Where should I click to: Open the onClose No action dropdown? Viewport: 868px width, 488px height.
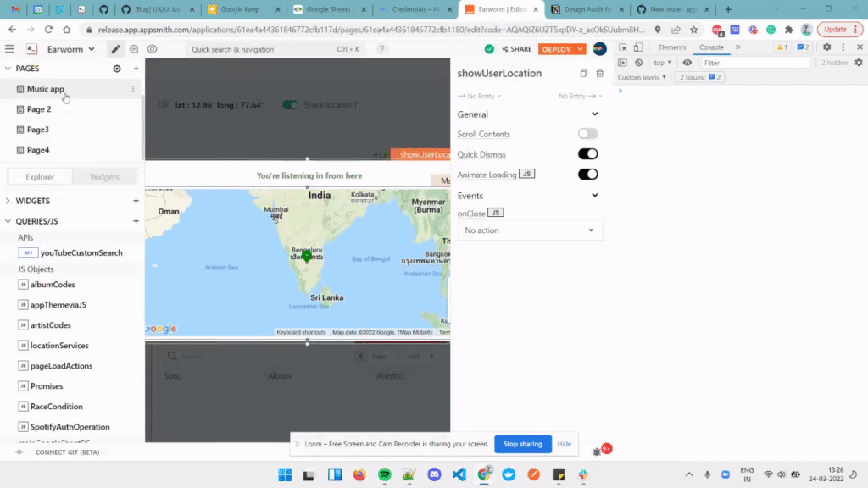[x=530, y=230]
